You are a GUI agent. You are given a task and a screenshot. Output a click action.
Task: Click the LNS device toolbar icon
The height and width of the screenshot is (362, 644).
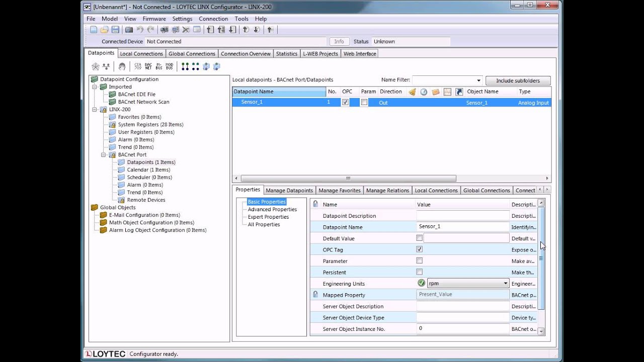pyautogui.click(x=165, y=30)
